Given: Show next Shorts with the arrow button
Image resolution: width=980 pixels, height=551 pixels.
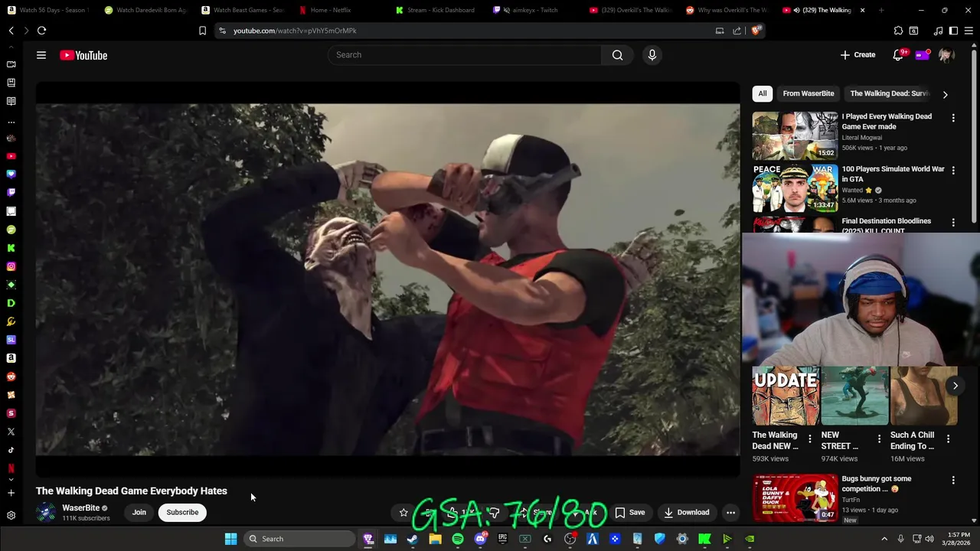Looking at the screenshot, I should (955, 386).
